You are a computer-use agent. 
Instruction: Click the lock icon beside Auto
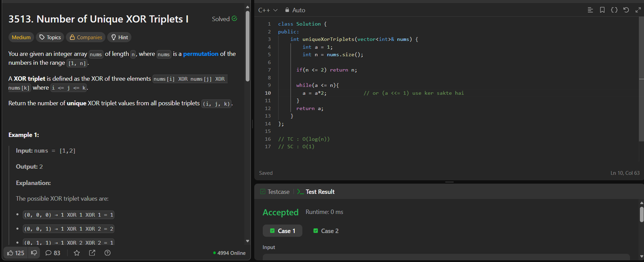pos(288,10)
